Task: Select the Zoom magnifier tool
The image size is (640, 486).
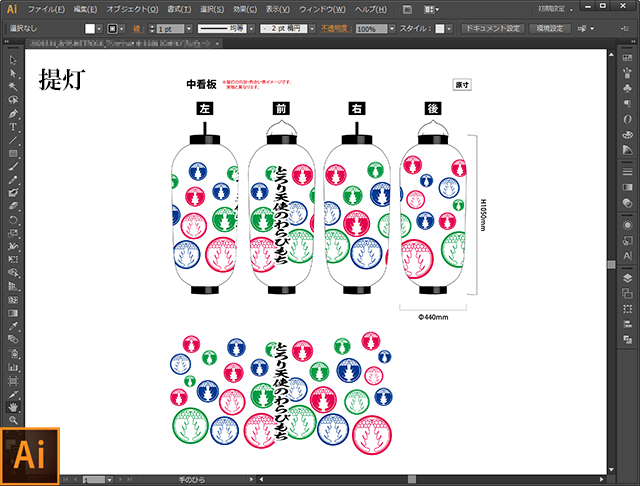Action: point(13,420)
